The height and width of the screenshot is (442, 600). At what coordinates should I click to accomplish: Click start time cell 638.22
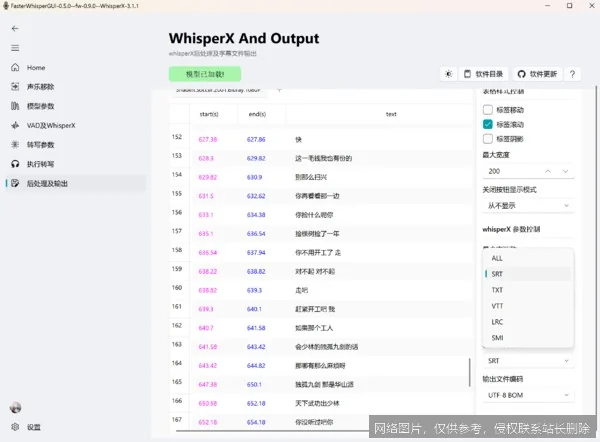click(x=208, y=271)
